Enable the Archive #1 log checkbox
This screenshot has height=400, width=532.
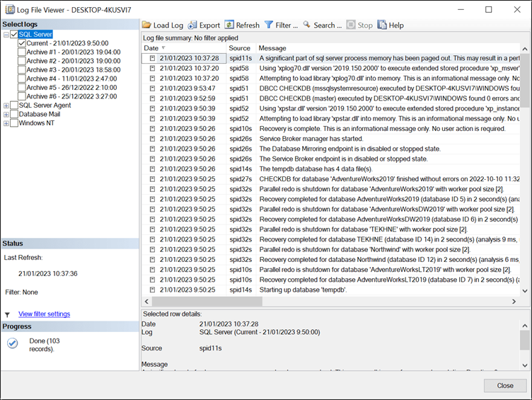click(22, 52)
